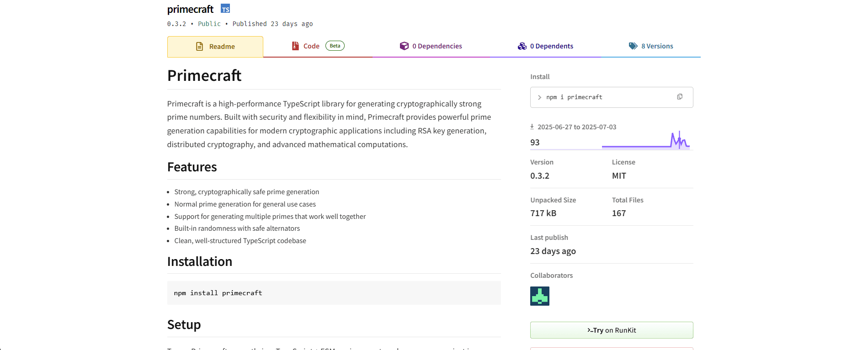
Task: Click 'Clean, well-structured TypeScript codebase' bullet
Action: [x=240, y=241]
